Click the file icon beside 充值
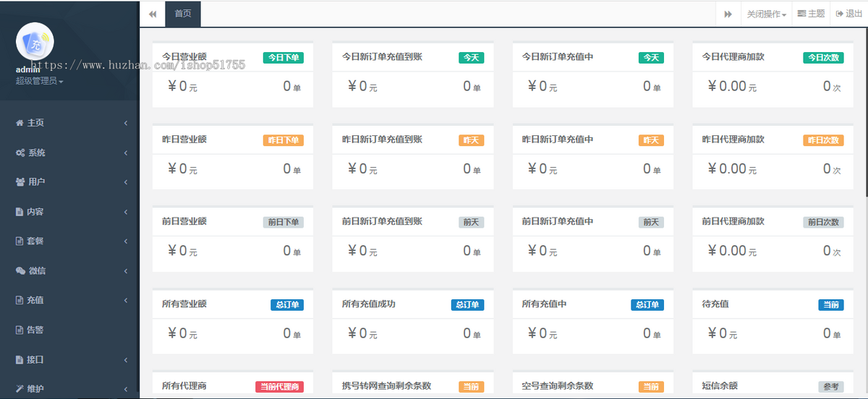Screen dimensions: 868x399 point(20,301)
